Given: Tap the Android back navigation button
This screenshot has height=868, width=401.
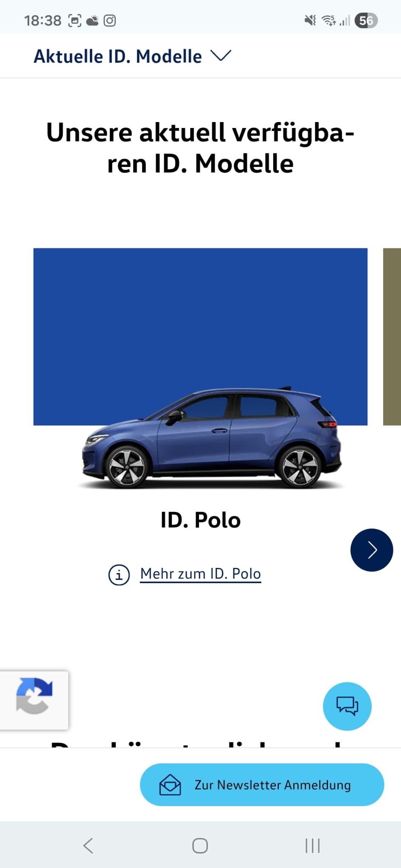Looking at the screenshot, I should tap(88, 846).
